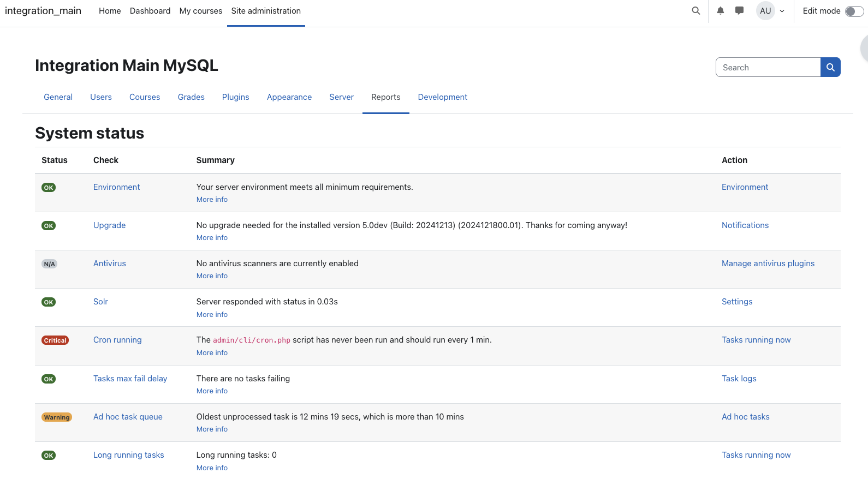Screen dimensions: 868x503
Task: Click More info under Upgrade summary
Action: tap(212, 238)
